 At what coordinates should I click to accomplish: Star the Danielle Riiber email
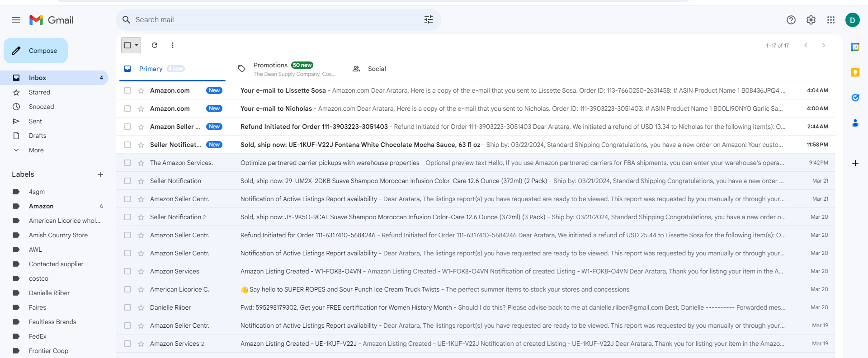pyautogui.click(x=141, y=307)
